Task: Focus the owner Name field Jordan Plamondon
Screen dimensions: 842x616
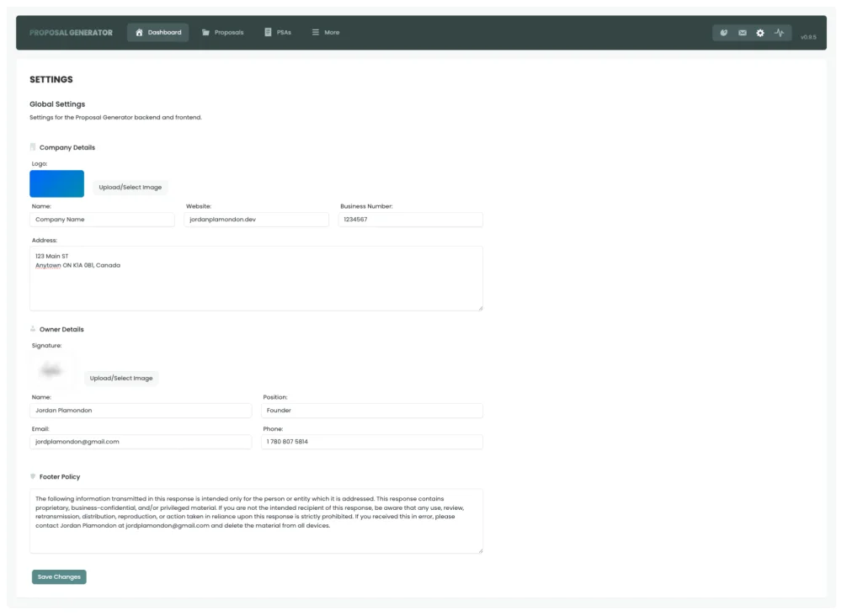Action: [141, 411]
